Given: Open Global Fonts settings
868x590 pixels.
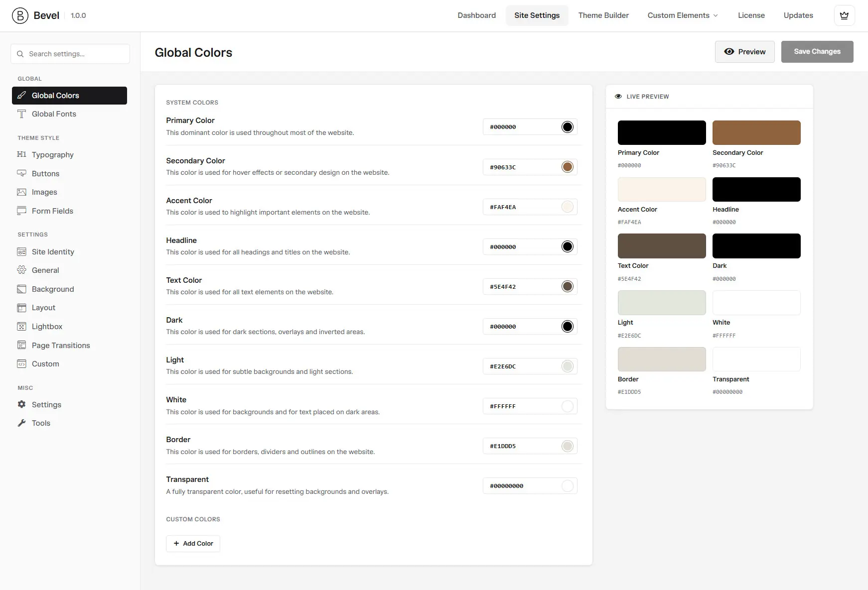Looking at the screenshot, I should pos(69,114).
